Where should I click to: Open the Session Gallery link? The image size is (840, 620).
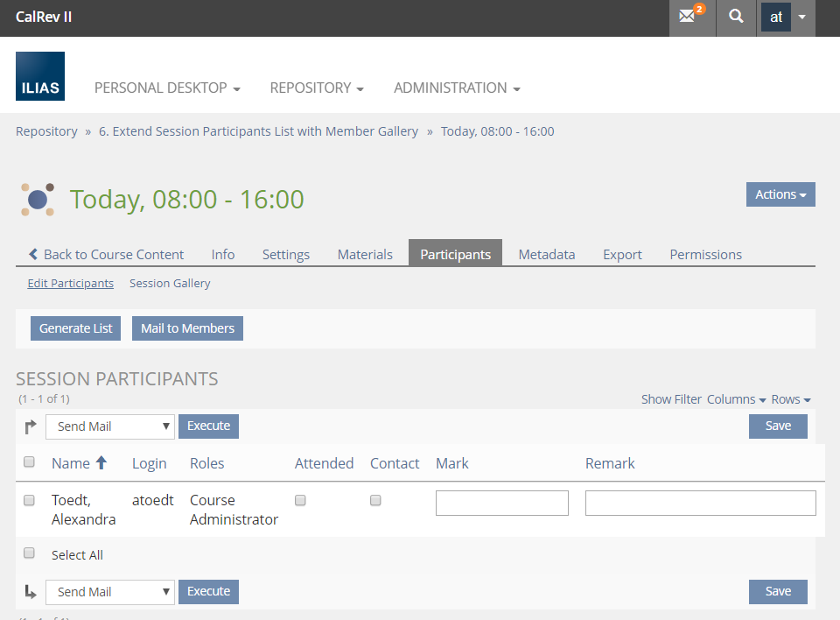(170, 283)
